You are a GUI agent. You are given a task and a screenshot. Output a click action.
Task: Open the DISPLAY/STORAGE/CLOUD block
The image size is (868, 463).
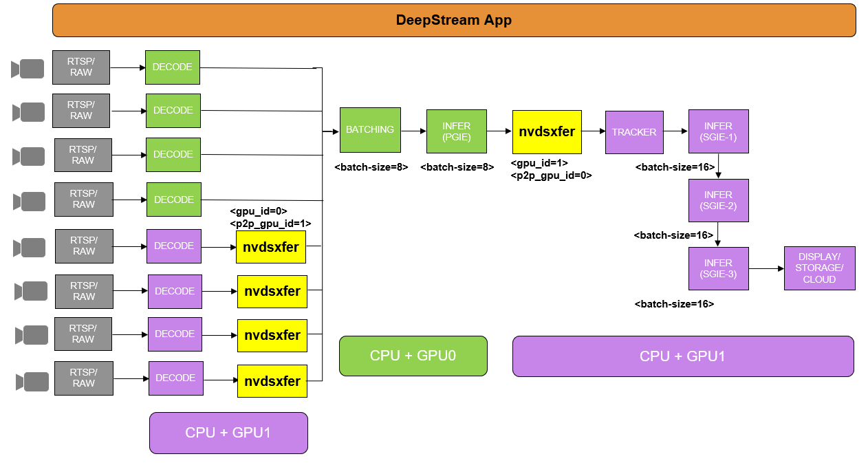click(x=819, y=268)
